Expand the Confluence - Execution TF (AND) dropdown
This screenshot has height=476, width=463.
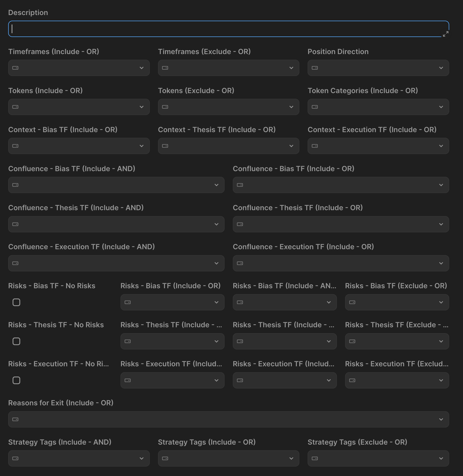point(217,263)
